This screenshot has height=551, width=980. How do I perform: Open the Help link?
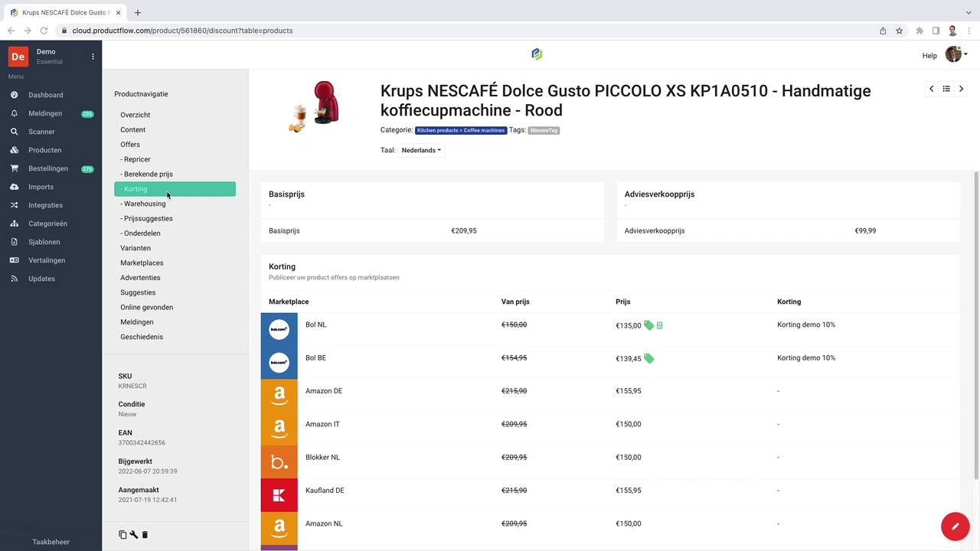929,56
